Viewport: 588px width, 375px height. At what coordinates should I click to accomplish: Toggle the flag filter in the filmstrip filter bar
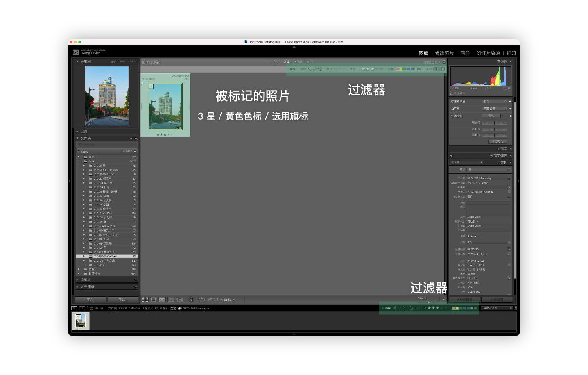click(x=395, y=308)
